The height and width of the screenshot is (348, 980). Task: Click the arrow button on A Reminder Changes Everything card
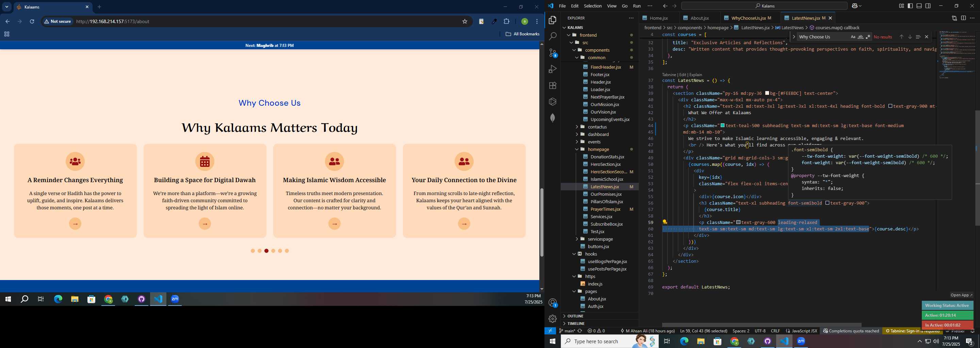(75, 224)
